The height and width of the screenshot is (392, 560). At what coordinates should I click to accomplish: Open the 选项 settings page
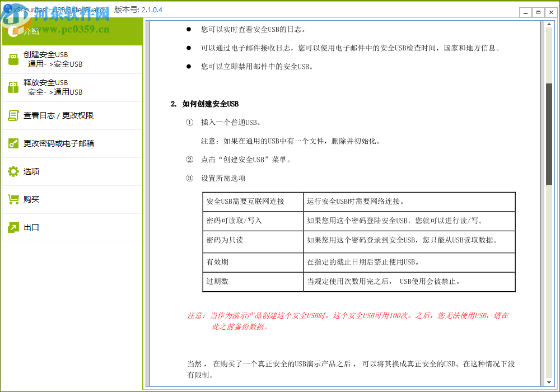pos(31,171)
